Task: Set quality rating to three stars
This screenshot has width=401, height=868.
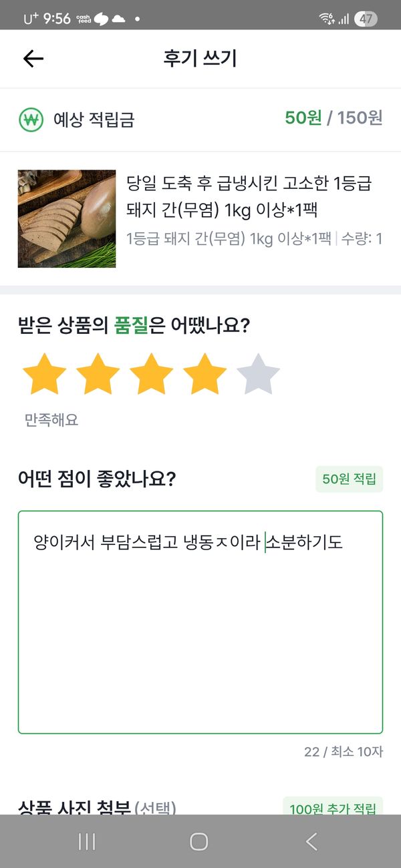Action: click(151, 375)
